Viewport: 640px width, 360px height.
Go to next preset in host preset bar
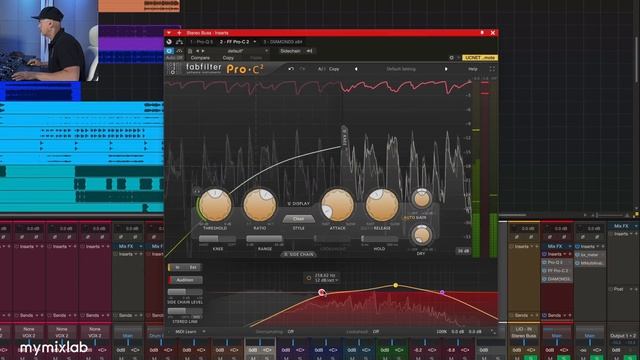coord(203,51)
